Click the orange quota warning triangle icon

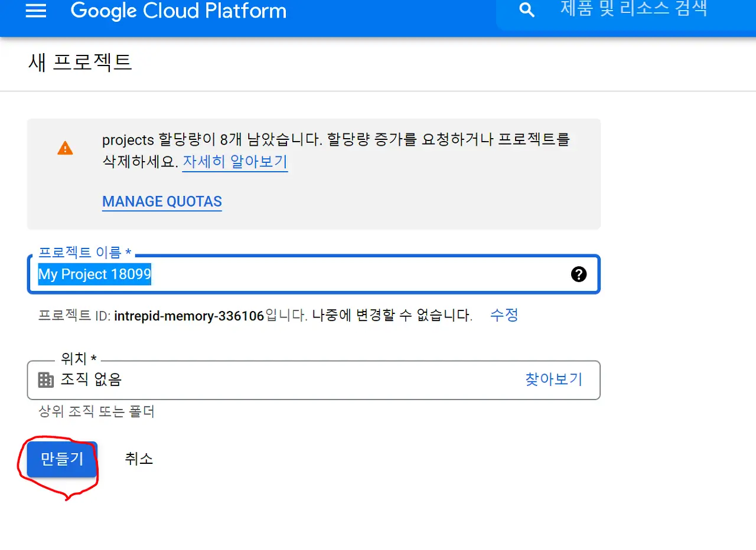[65, 148]
